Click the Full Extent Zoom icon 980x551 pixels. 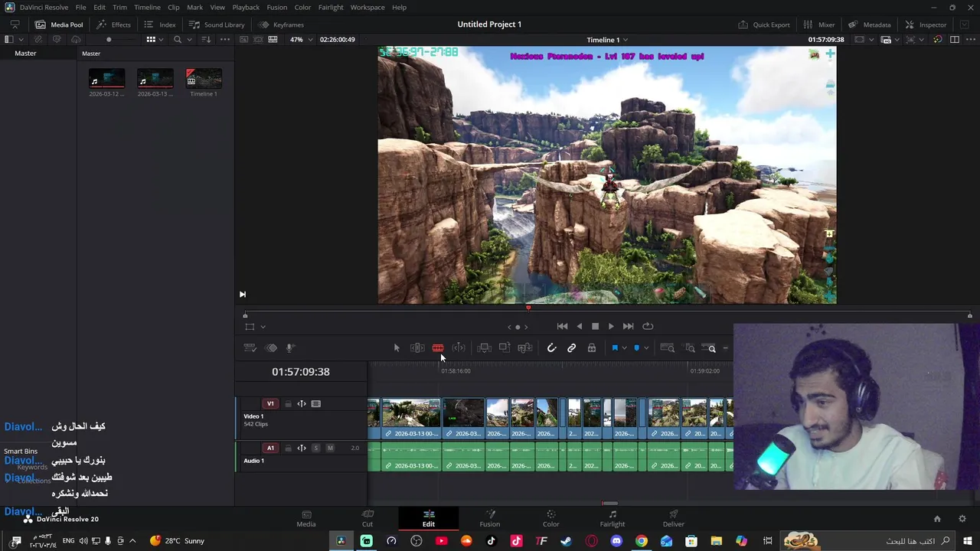(x=668, y=348)
